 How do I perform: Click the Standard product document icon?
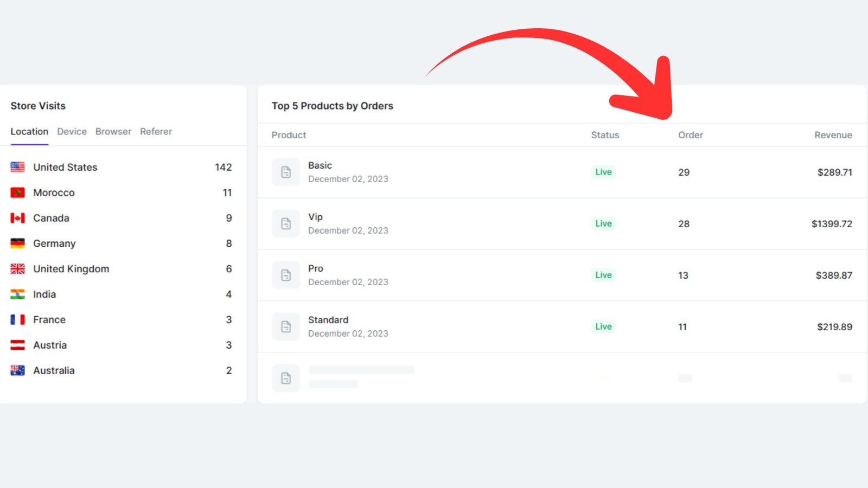(286, 327)
